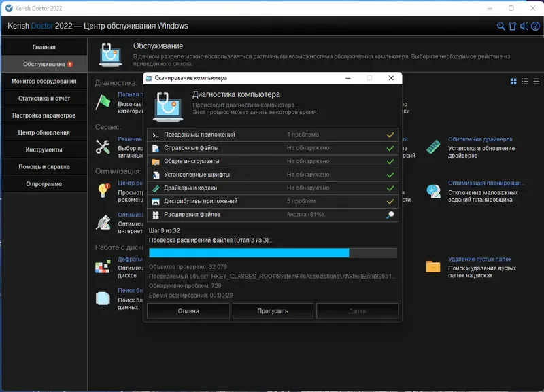
Task: Click the icon of Дистрибутивы приложений
Action: (156, 202)
